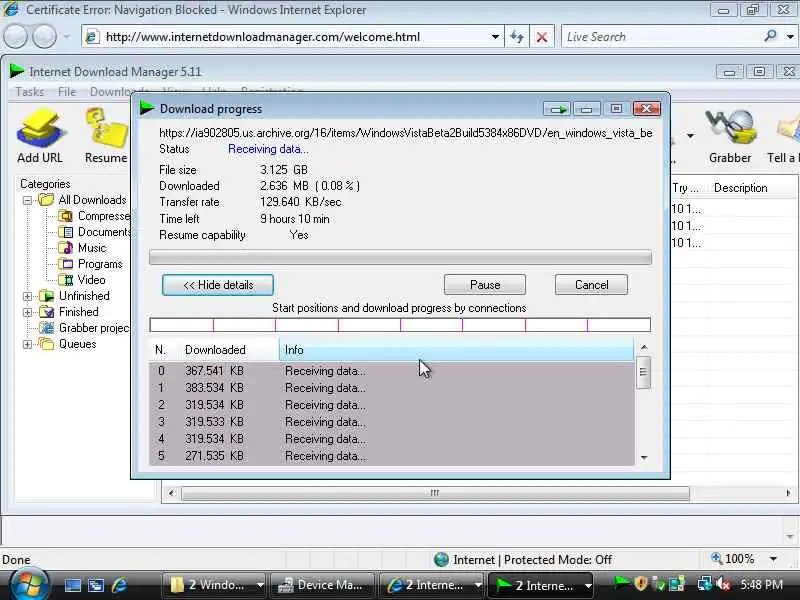Open the Tasks menu in IDM
Screen dimensions: 800x600
click(x=30, y=92)
